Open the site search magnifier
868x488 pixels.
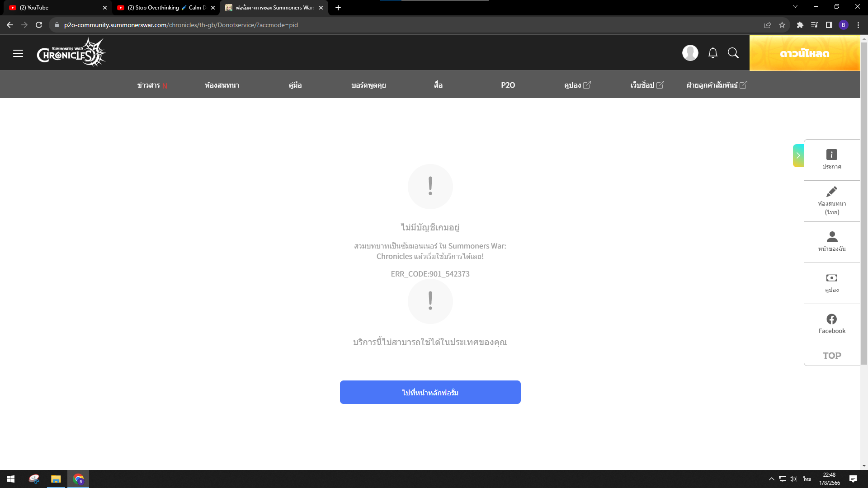pos(733,53)
